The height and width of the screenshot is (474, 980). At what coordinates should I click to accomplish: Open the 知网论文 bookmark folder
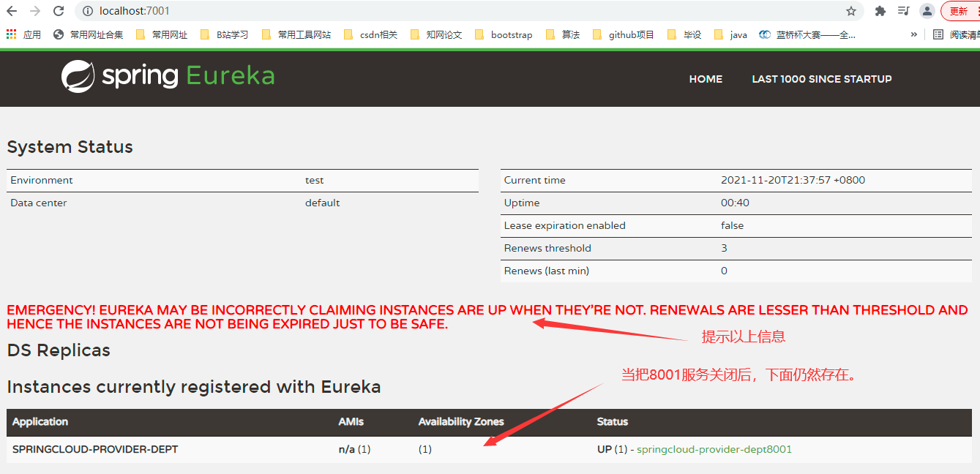click(436, 34)
